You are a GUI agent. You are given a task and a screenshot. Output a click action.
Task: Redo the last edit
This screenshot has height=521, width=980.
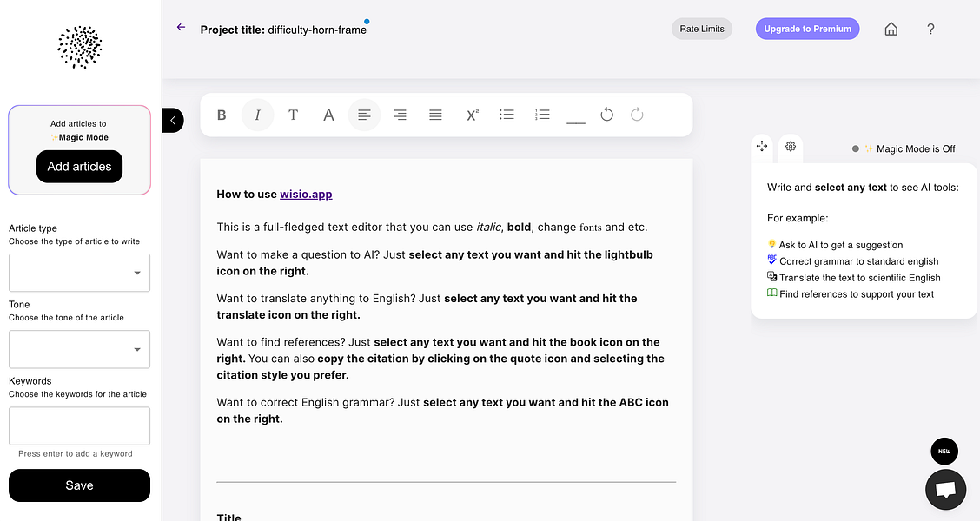pos(637,115)
